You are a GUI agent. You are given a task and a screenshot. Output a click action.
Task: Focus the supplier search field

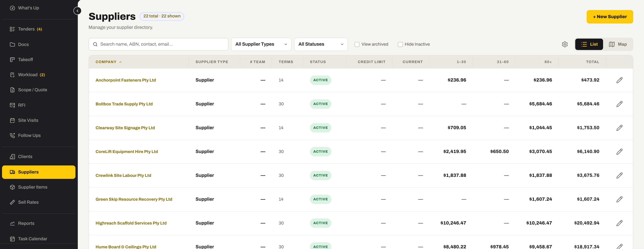(158, 44)
